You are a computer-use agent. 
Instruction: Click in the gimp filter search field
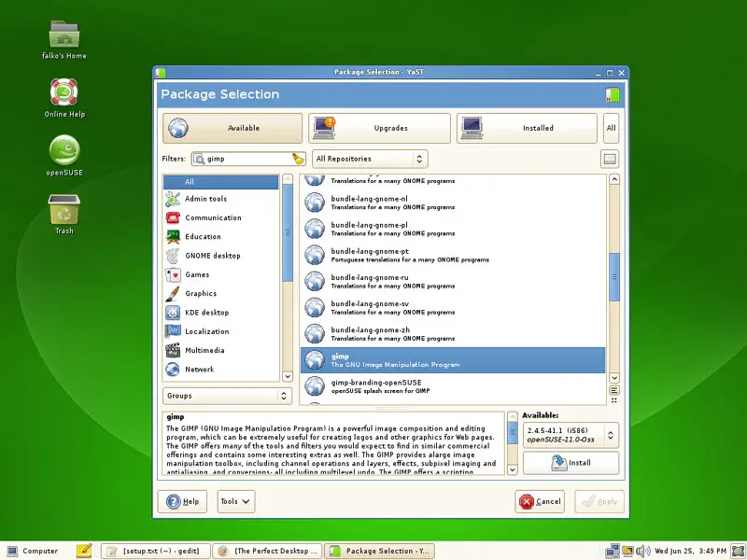(x=247, y=159)
